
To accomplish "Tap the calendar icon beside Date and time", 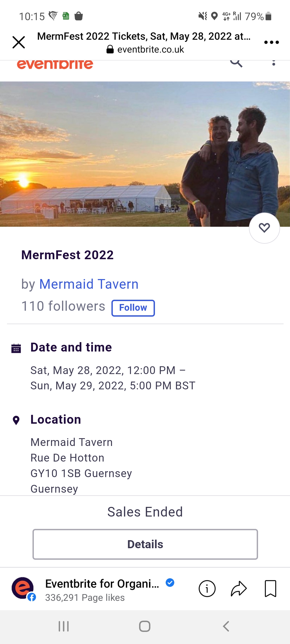I will (16, 348).
